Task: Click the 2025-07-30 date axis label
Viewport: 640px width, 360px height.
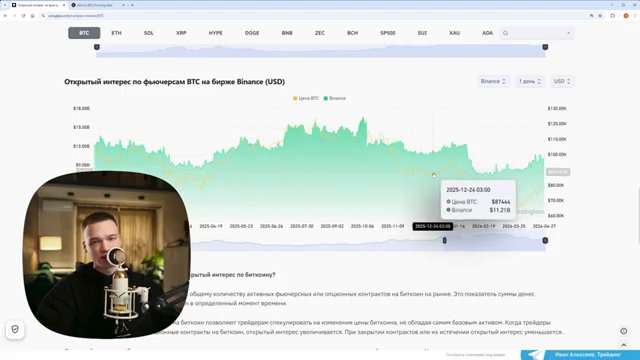Action: coord(302,226)
